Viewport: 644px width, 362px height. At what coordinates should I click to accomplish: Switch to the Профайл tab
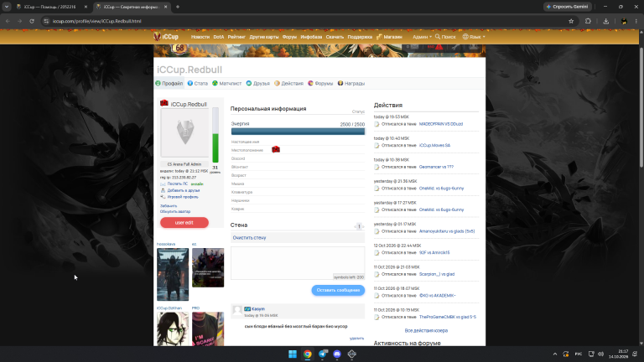click(169, 83)
